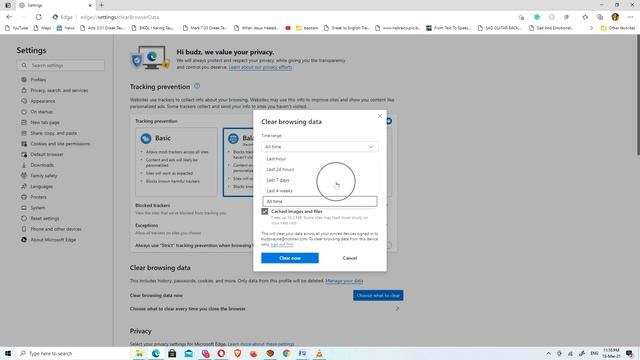
Task: Open Maps bookmark in favorites bar
Action: [42, 28]
